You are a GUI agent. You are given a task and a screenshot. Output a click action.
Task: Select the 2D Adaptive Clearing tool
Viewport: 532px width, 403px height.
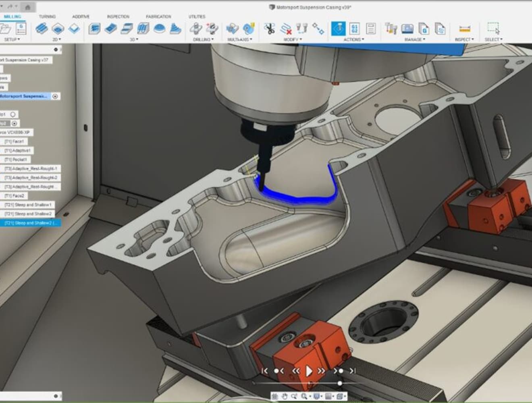42,29
